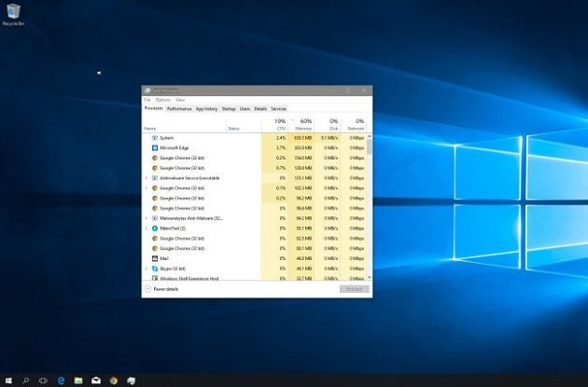Expand the Malwarebytes Anti-Malware group
The width and height of the screenshot is (588, 387).
(147, 218)
